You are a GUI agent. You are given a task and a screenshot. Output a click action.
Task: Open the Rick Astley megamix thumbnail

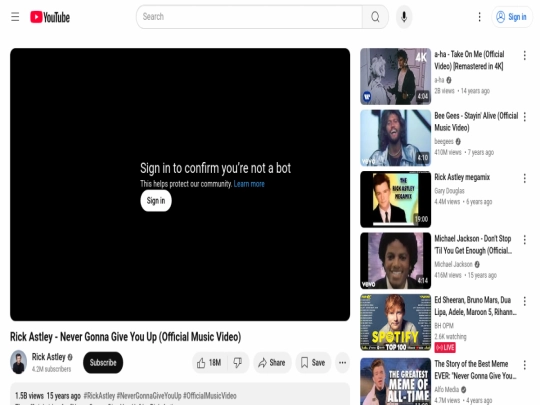(395, 199)
